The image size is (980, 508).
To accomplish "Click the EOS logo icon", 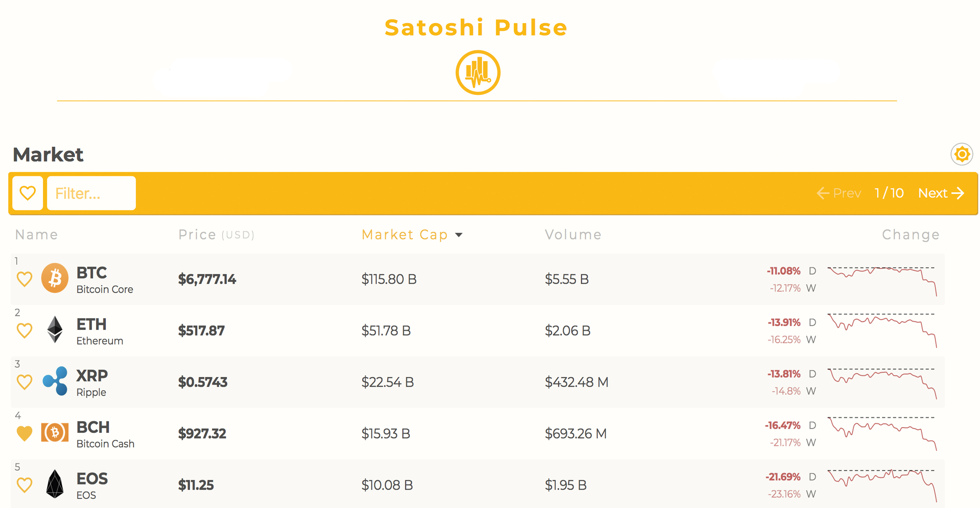I will 55,483.
